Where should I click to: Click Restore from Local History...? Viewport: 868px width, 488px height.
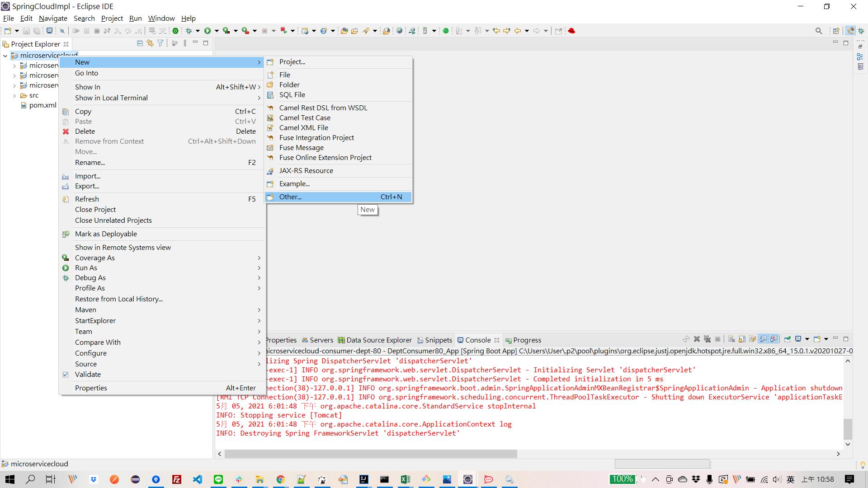pos(163,299)
